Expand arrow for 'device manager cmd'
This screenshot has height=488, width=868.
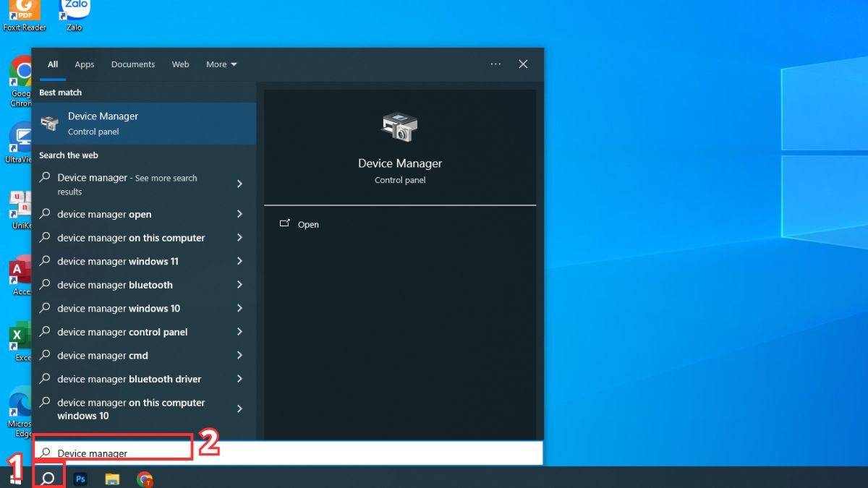pyautogui.click(x=239, y=355)
